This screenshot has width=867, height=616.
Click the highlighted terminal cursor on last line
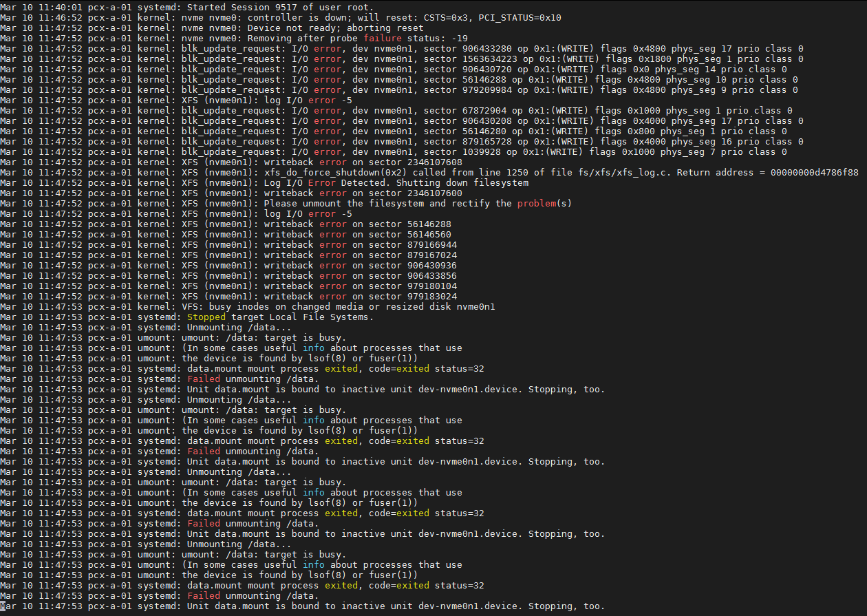click(3, 606)
